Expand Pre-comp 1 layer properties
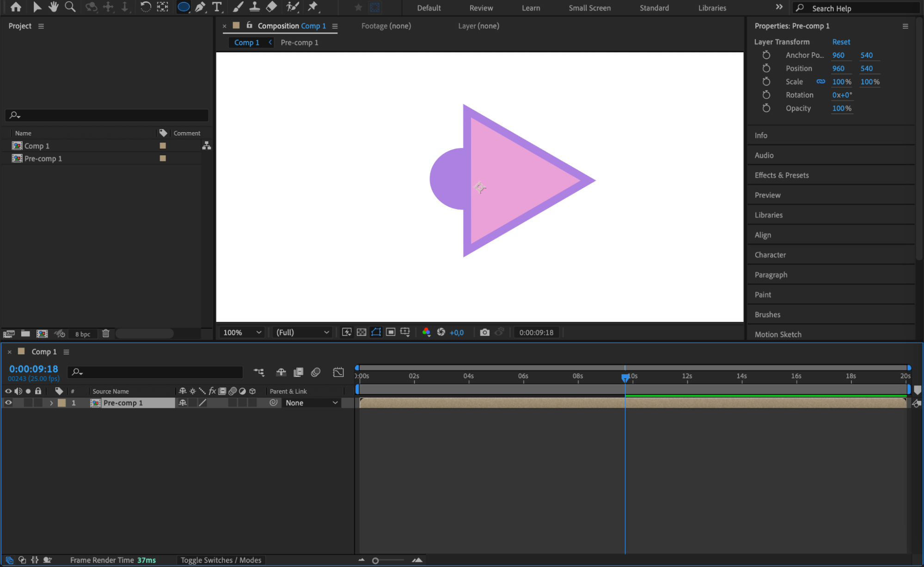Screen dimensions: 924x567 pyautogui.click(x=51, y=403)
